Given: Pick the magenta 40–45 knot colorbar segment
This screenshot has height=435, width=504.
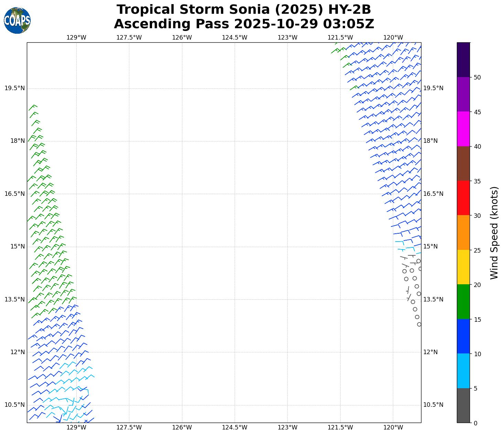Looking at the screenshot, I should pos(463,129).
